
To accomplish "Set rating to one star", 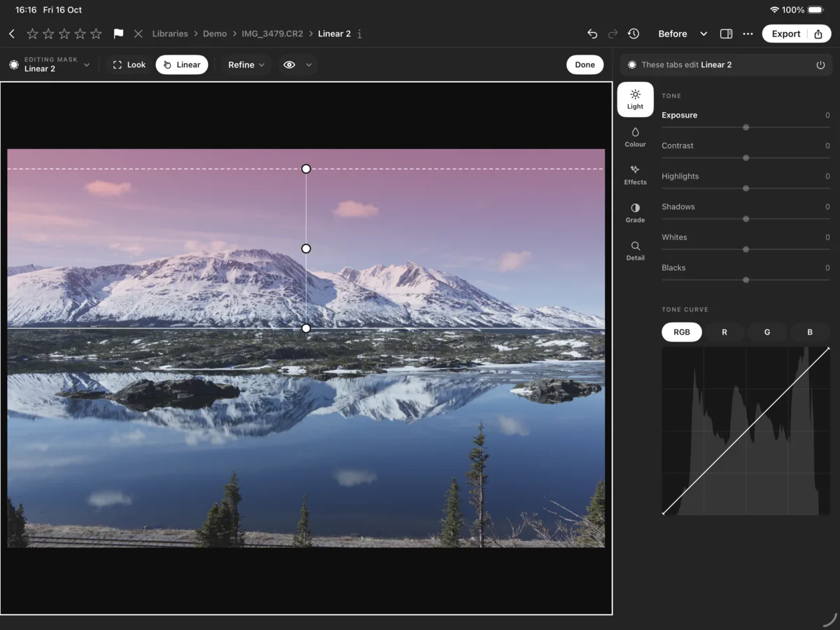I will tap(32, 34).
